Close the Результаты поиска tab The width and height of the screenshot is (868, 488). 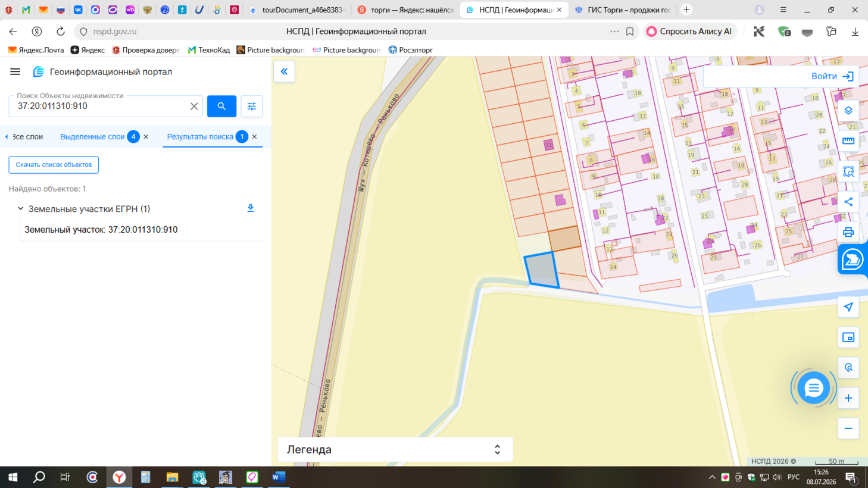254,137
